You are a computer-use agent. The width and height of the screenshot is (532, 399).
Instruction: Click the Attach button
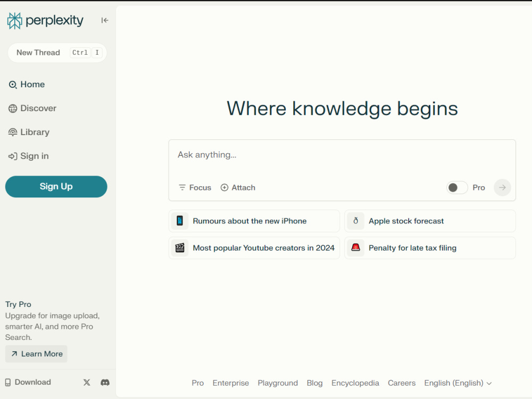tap(238, 188)
